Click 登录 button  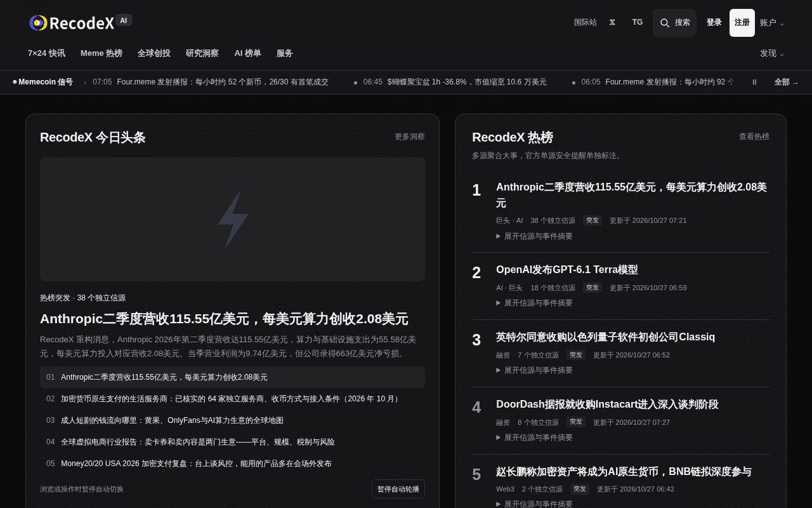[x=714, y=23]
